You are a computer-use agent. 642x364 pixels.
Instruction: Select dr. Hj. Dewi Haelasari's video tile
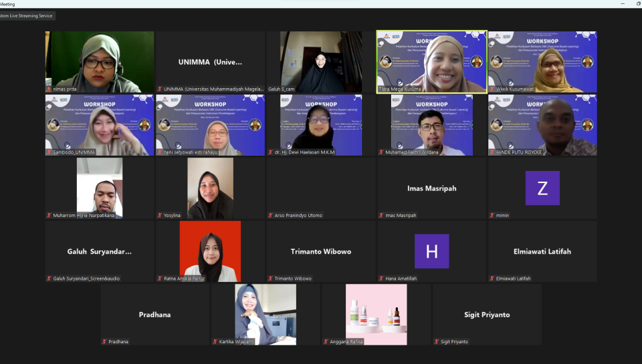point(321,125)
